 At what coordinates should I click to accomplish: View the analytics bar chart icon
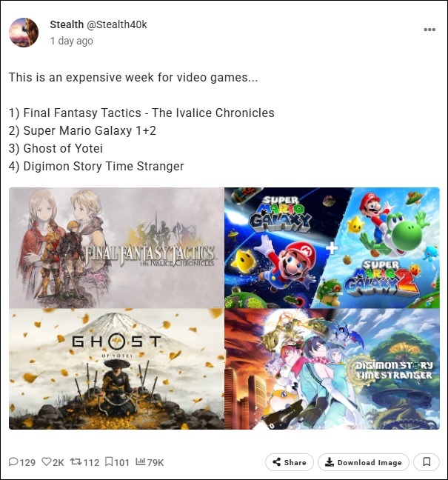coord(141,461)
